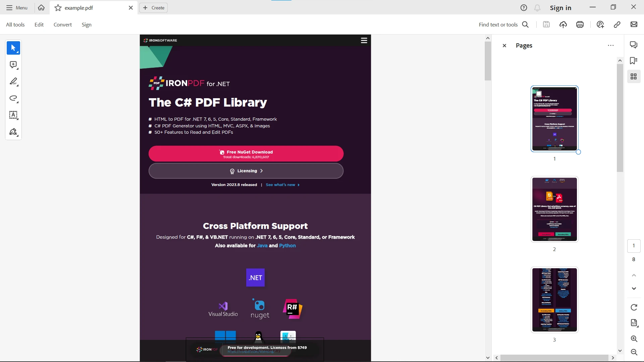The image size is (644, 362).
Task: Click the Edit menu tab
Action: point(39,24)
